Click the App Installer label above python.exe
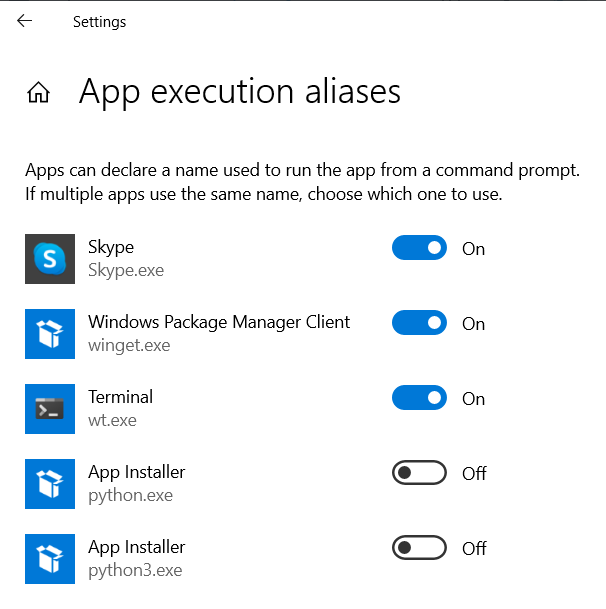Image resolution: width=606 pixels, height=609 pixels. 137,473
